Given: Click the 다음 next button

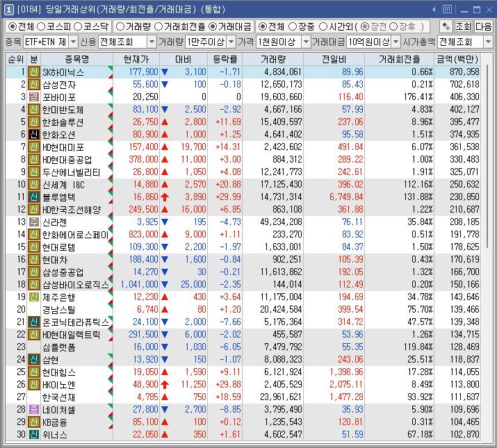Looking at the screenshot, I should coord(483,26).
